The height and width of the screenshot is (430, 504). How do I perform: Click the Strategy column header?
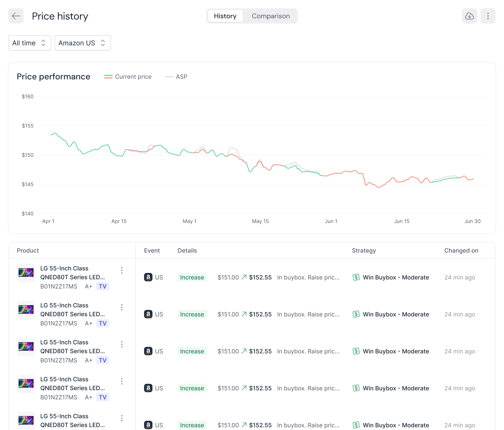(x=364, y=250)
